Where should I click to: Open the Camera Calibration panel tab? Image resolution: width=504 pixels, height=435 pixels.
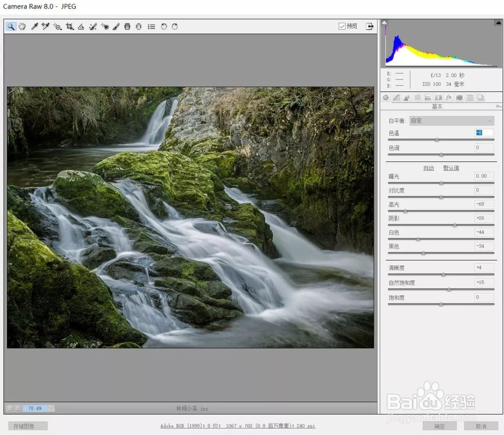pyautogui.click(x=459, y=98)
